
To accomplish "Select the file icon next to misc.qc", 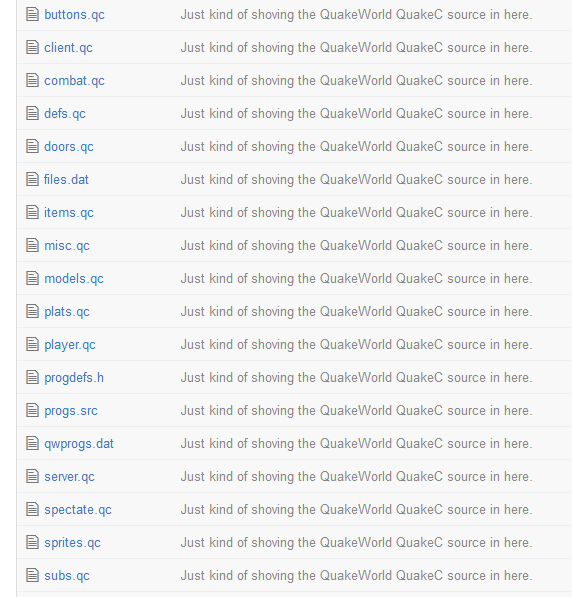I will pos(32,246).
